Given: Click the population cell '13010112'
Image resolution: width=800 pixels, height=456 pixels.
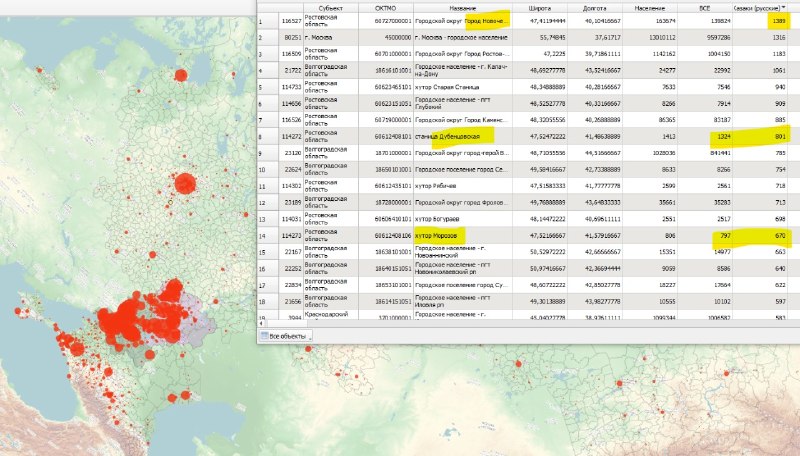Looking at the screenshot, I should pos(650,38).
